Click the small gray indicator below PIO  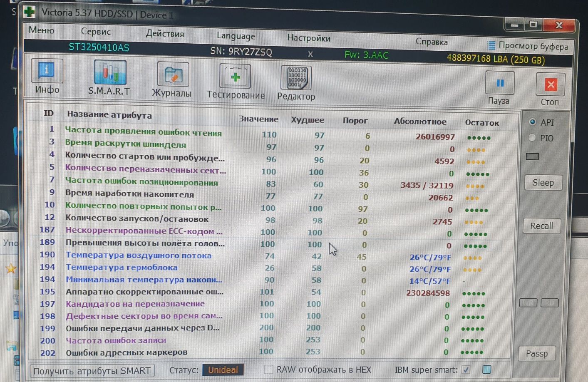(x=532, y=156)
